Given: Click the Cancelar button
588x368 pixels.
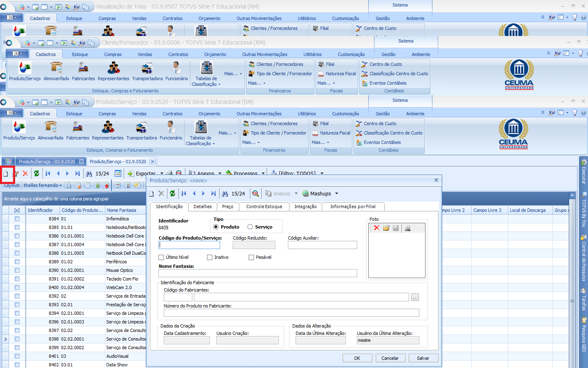Looking at the screenshot, I should coord(390,358).
